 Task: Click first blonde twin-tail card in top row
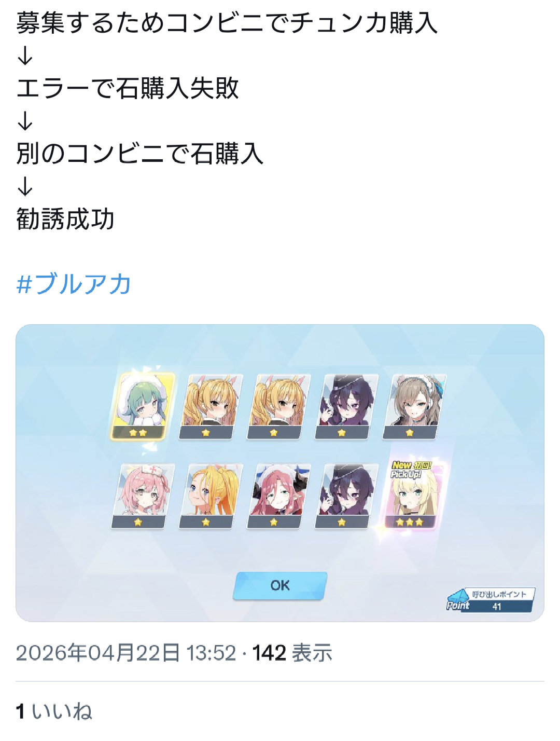pyautogui.click(x=210, y=406)
